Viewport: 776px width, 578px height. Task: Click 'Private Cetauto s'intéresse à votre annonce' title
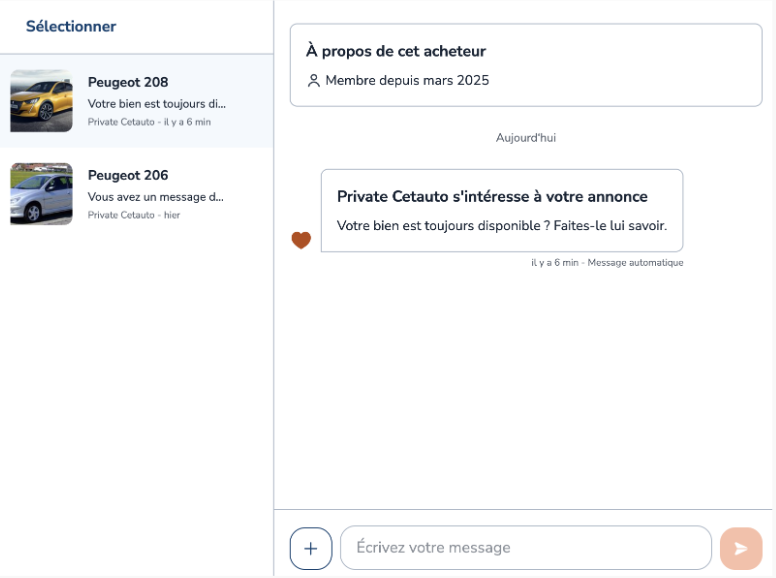(492, 196)
